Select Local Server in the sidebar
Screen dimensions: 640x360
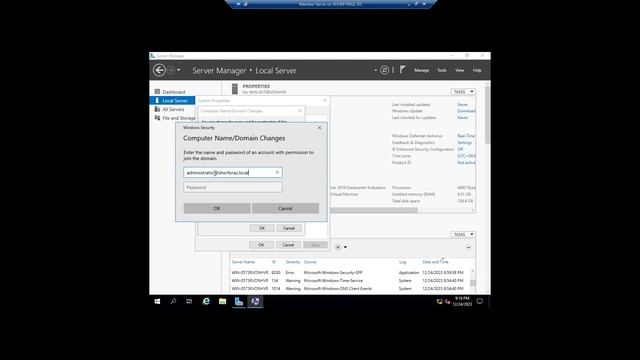click(172, 100)
